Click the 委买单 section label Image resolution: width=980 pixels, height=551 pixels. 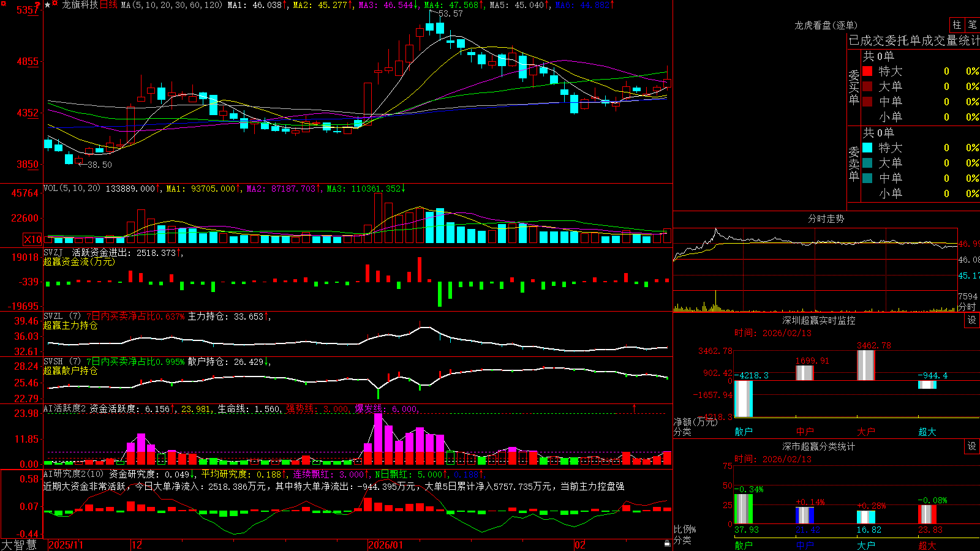coord(854,88)
